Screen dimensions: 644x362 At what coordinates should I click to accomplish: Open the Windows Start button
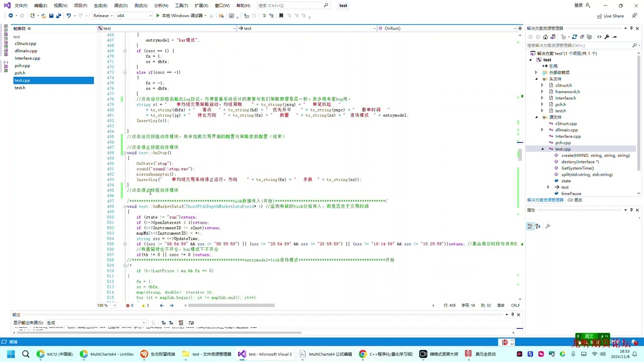click(11, 354)
